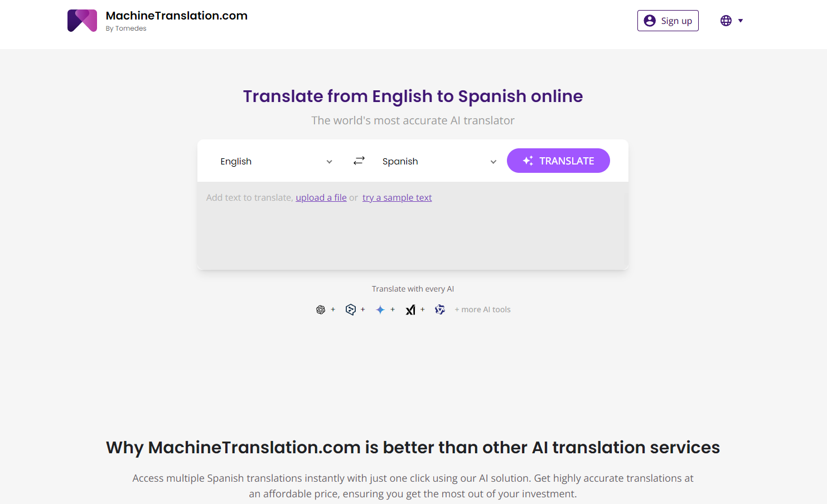Open the MachineTranslation.com home title text
The height and width of the screenshot is (504, 827).
pyautogui.click(x=176, y=16)
